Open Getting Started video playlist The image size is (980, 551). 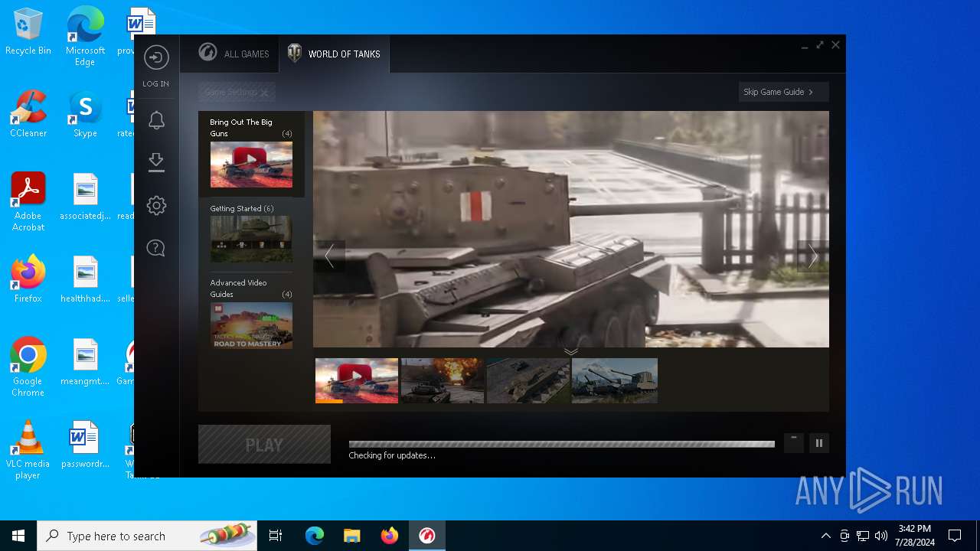pyautogui.click(x=251, y=233)
